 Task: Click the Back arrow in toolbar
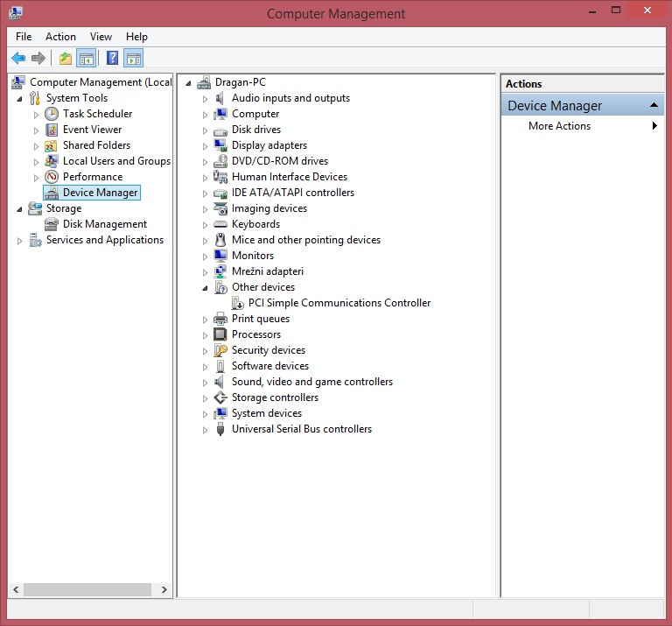18,59
